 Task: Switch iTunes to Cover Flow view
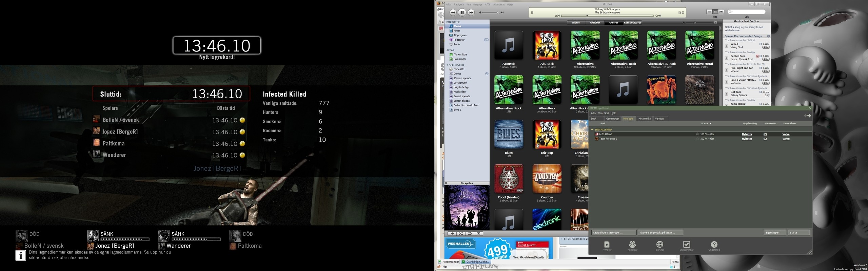pyautogui.click(x=721, y=12)
